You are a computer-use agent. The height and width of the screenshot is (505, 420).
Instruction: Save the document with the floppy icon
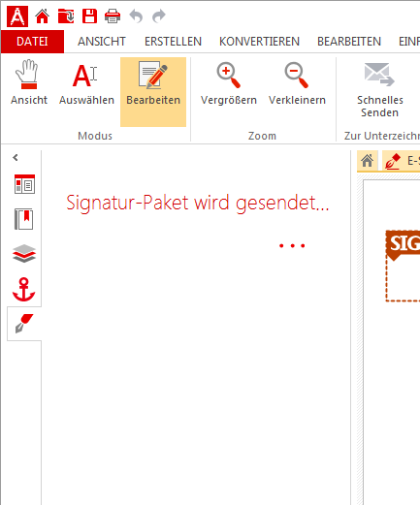[89, 16]
